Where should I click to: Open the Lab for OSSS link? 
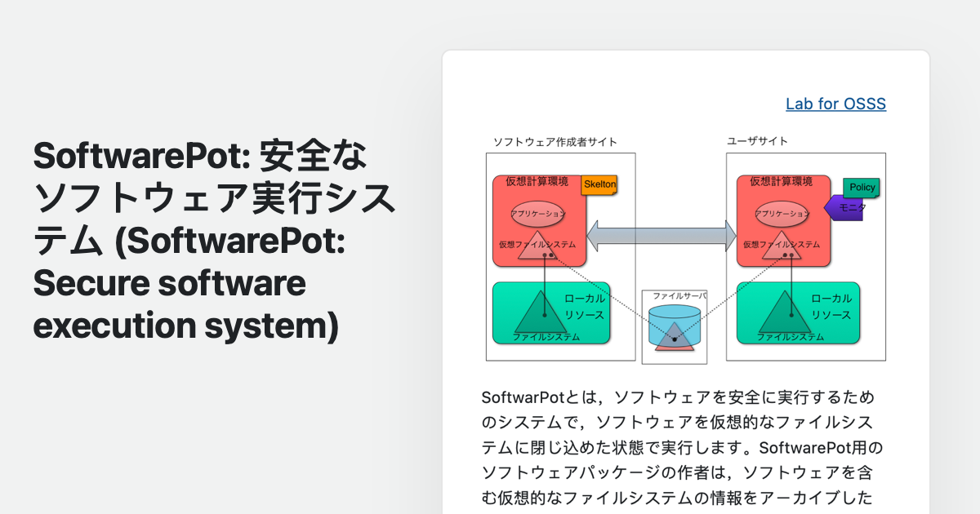pos(835,104)
